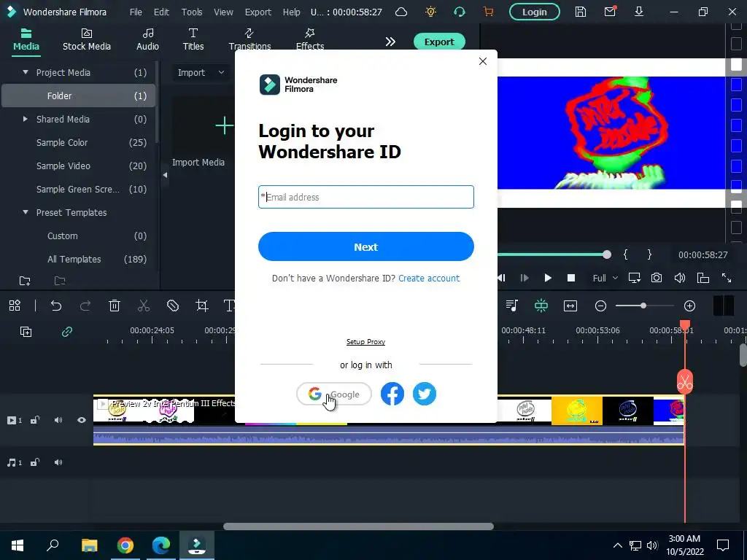Click the preview volume speaker icon
The width and height of the screenshot is (747, 560).
tap(680, 278)
